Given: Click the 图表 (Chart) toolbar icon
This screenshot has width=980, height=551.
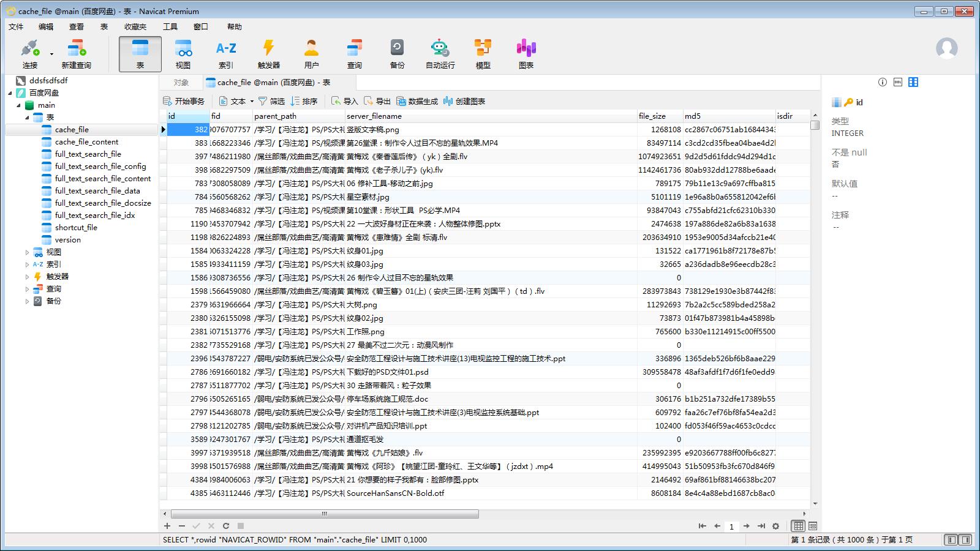Looking at the screenshot, I should point(526,54).
